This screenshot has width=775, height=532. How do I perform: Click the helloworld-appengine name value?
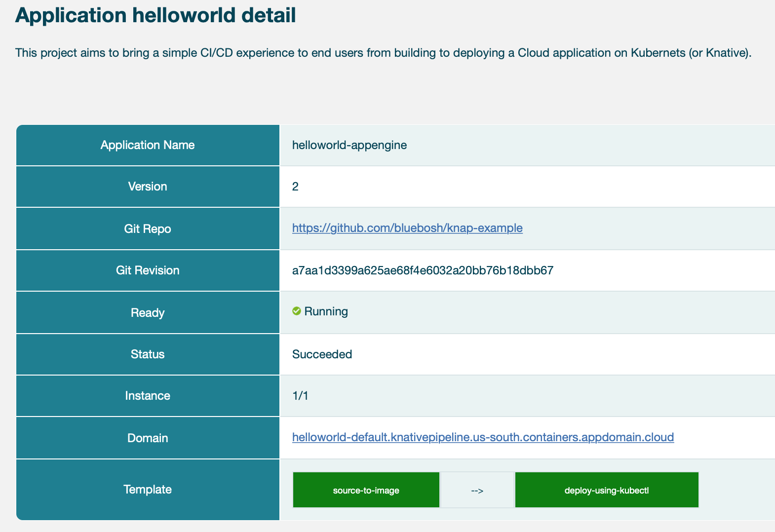point(349,145)
